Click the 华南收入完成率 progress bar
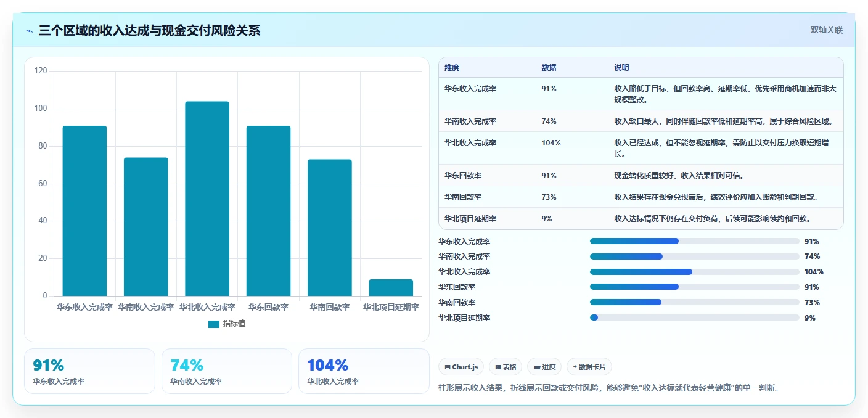 695,256
